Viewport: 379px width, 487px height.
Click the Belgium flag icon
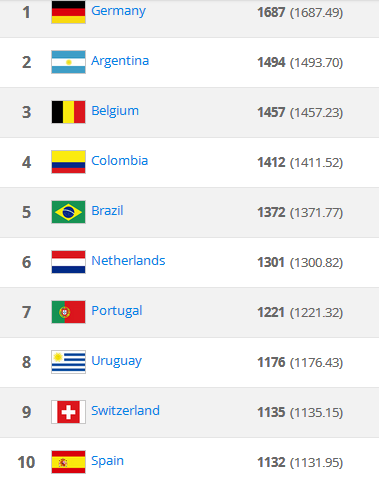pyautogui.click(x=68, y=112)
